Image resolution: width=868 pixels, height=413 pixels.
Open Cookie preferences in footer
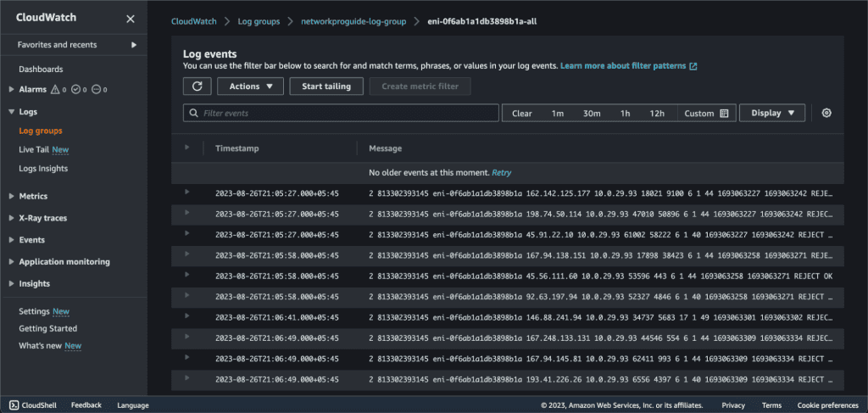827,405
